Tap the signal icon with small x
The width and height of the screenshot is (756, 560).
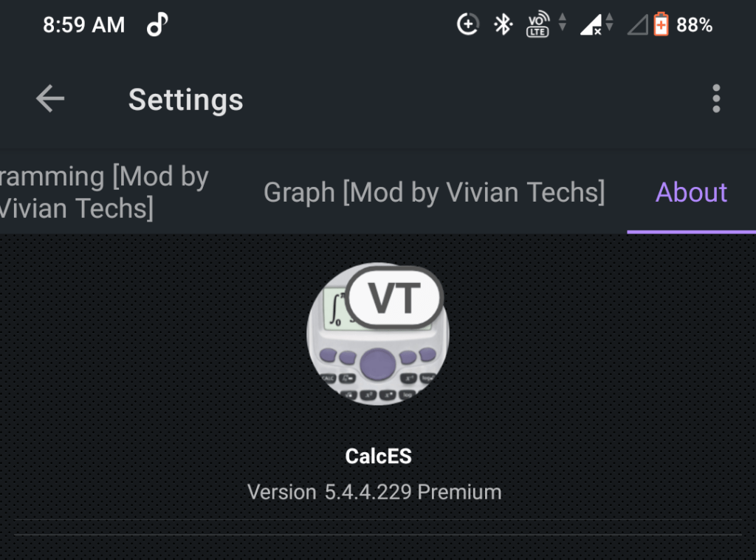[x=590, y=26]
